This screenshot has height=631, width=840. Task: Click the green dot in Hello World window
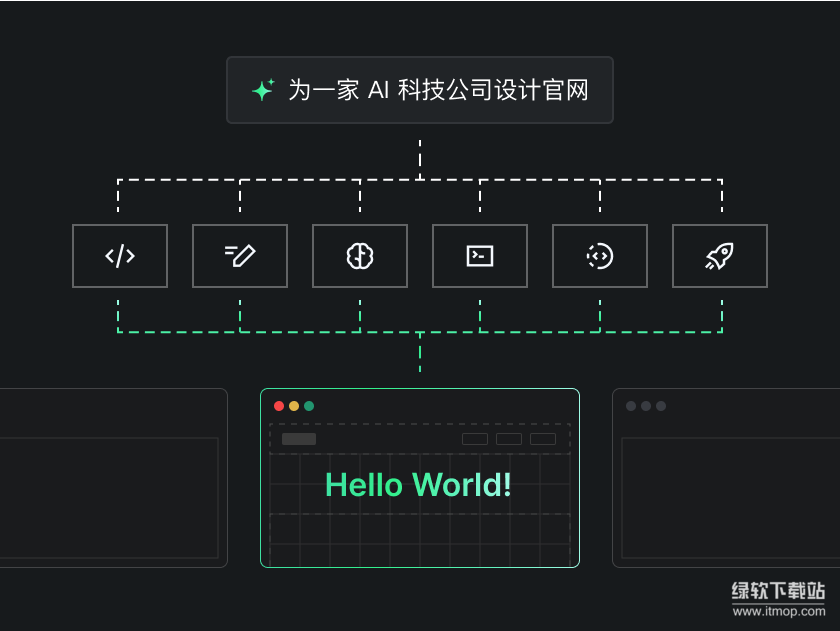309,406
